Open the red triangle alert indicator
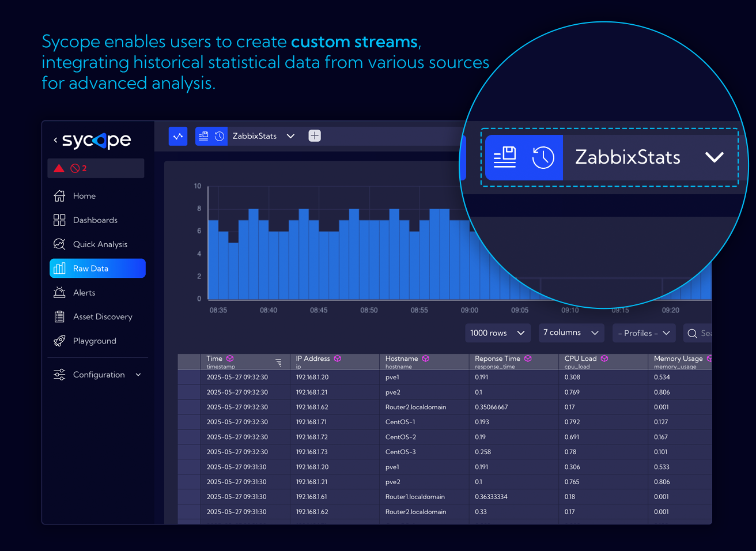This screenshot has height=551, width=756. (59, 168)
